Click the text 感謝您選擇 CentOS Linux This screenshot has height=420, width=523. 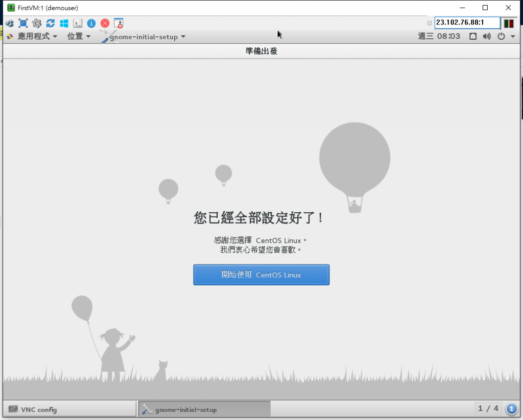pyautogui.click(x=260, y=240)
